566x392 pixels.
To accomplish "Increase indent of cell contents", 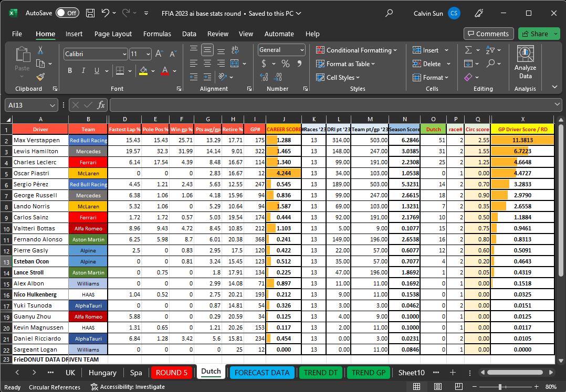I will 207,77.
